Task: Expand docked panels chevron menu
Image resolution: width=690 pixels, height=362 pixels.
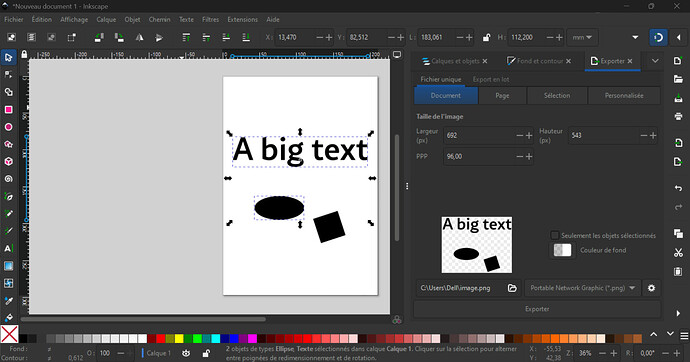Action: click(x=655, y=61)
